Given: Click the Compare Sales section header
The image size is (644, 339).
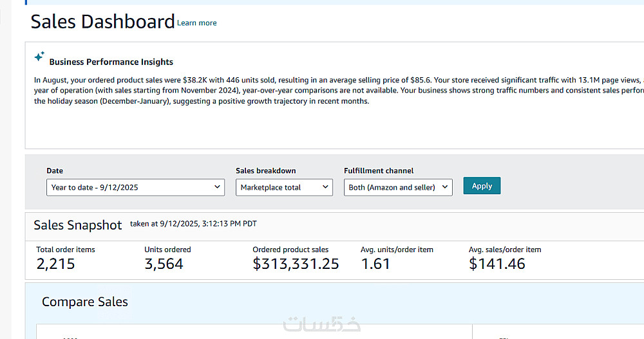Looking at the screenshot, I should (85, 302).
